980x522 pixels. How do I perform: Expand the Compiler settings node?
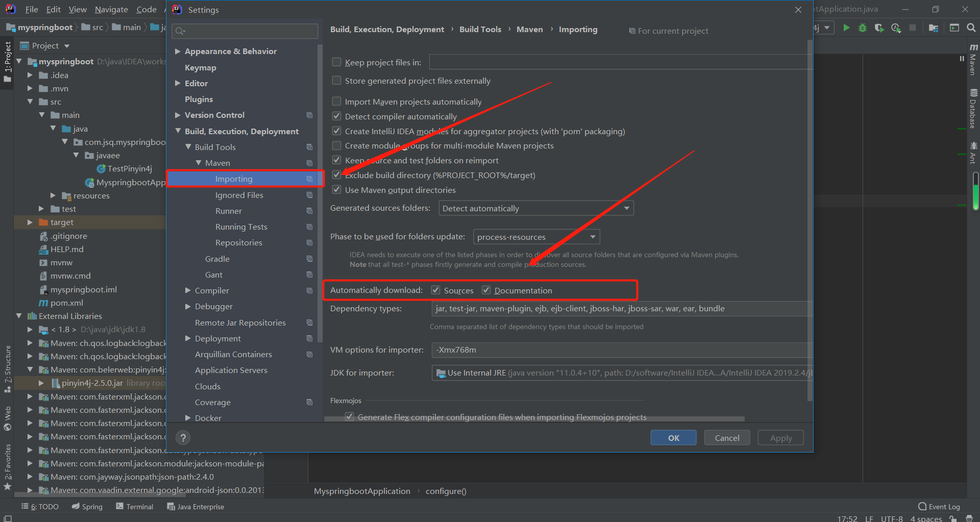[x=188, y=290]
